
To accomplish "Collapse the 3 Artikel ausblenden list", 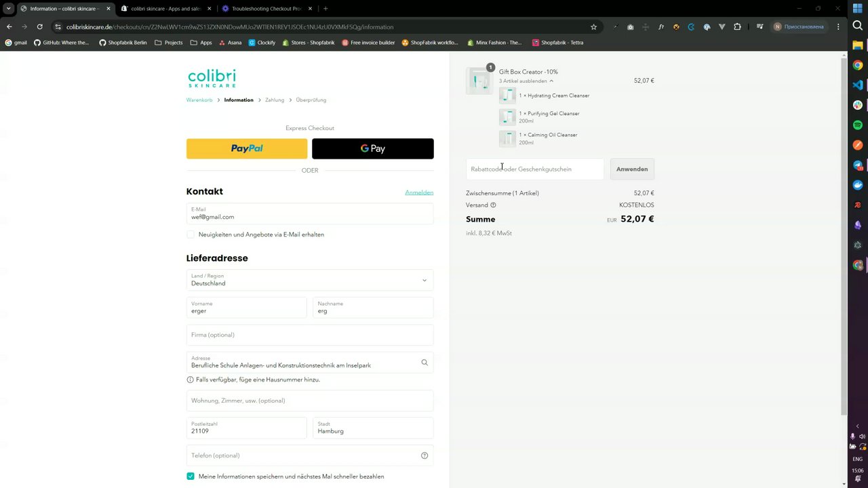I will tap(526, 81).
